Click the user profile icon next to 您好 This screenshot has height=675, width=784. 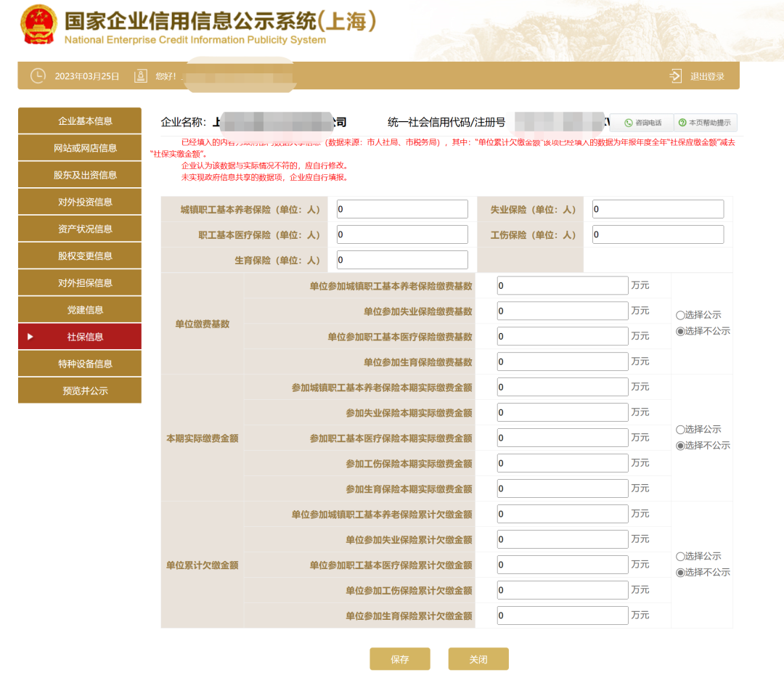(x=141, y=76)
